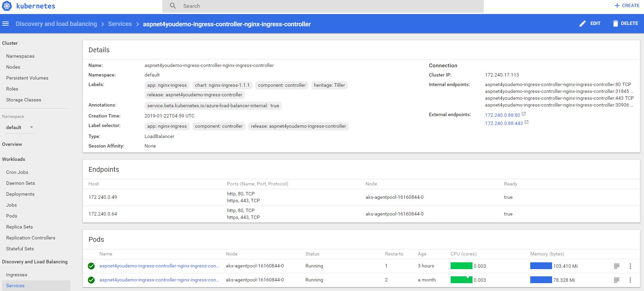Go to Services breadcrumb

[x=120, y=24]
